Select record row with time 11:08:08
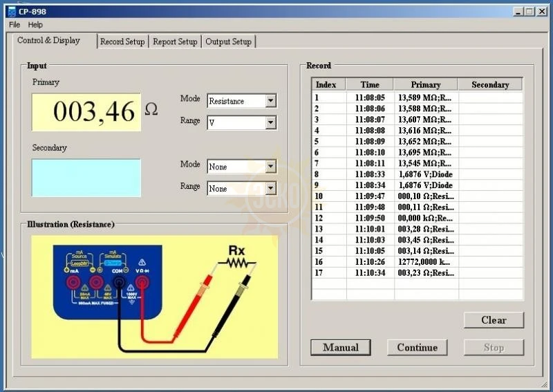Viewport: 553px width, 392px height. [x=418, y=130]
